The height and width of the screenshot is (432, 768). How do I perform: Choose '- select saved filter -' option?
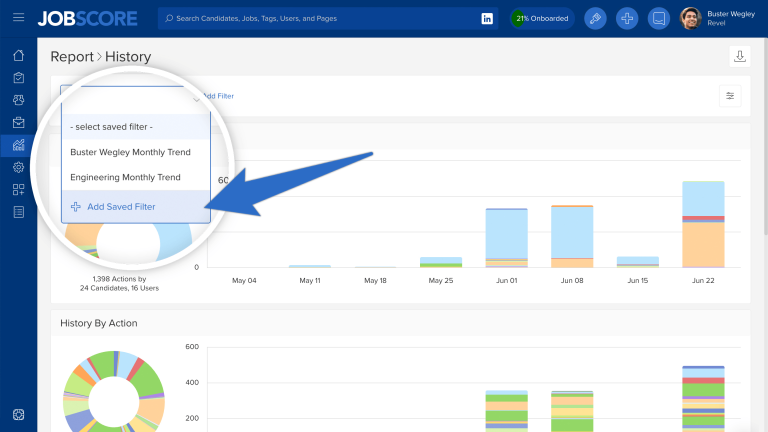(x=136, y=127)
